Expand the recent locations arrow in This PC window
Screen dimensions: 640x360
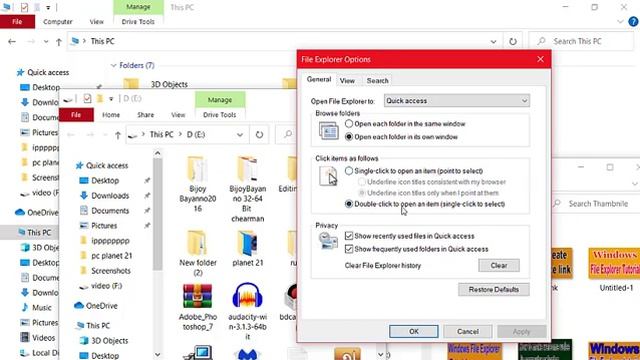pyautogui.click(x=46, y=42)
